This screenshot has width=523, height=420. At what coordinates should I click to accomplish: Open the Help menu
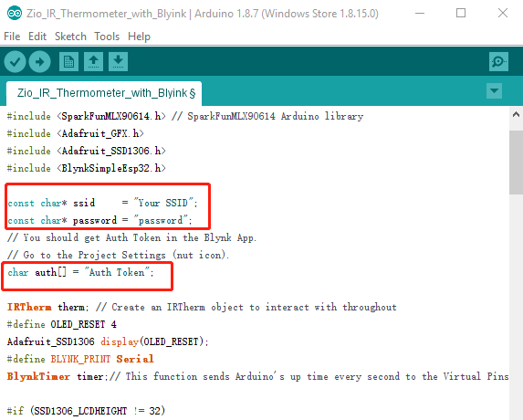pyautogui.click(x=139, y=36)
